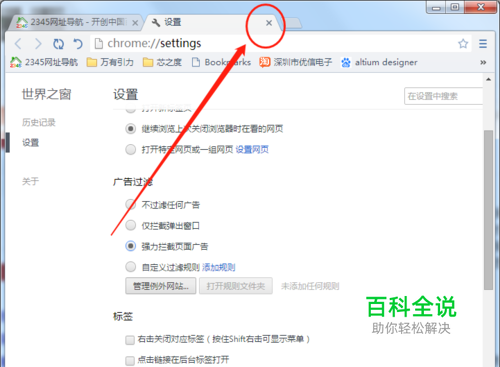
Task: Bookmark this page with the star icon
Action: pyautogui.click(x=463, y=44)
